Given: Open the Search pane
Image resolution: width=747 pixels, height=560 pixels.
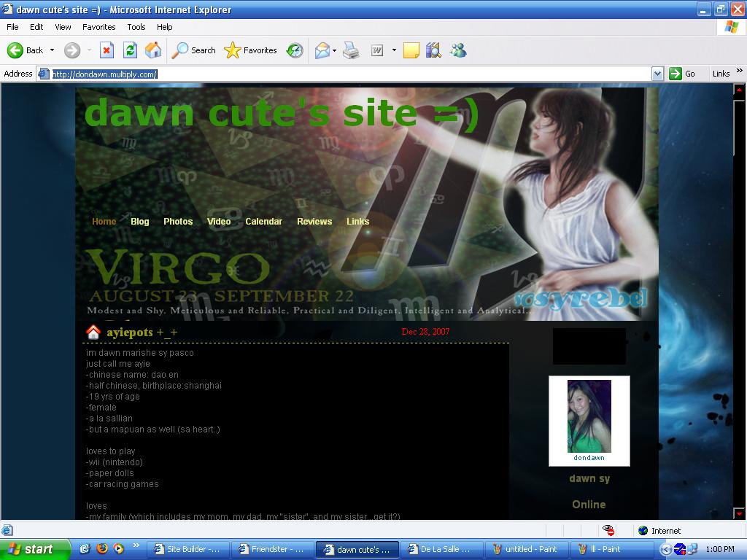Looking at the screenshot, I should tap(193, 50).
